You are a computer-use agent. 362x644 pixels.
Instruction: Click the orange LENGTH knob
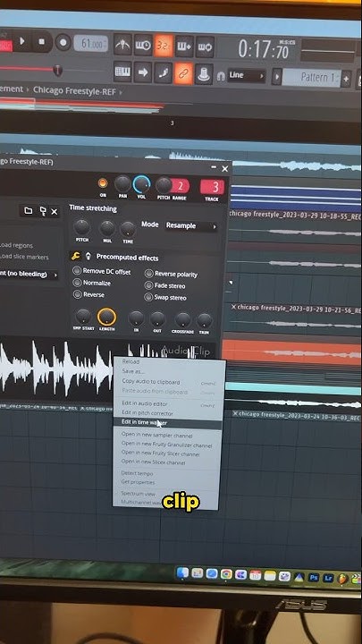tap(106, 317)
